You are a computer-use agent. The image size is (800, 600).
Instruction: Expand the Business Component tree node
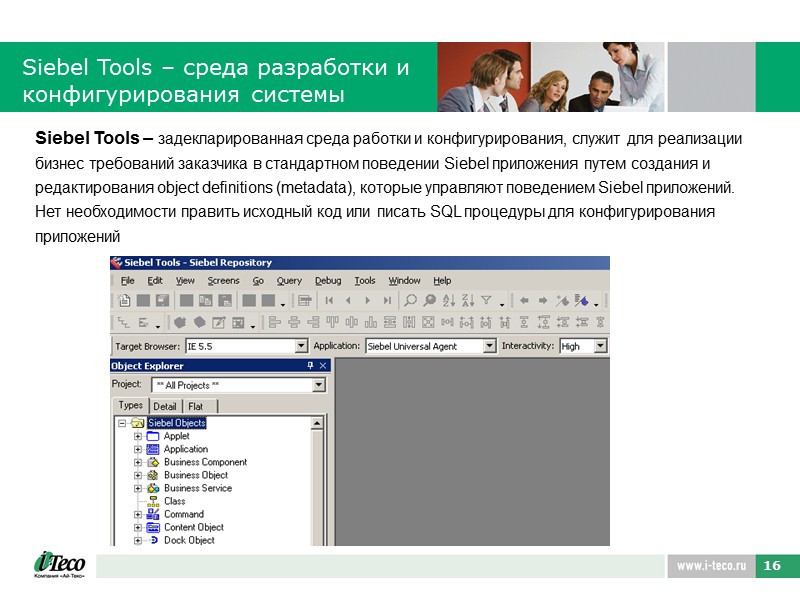(138, 462)
